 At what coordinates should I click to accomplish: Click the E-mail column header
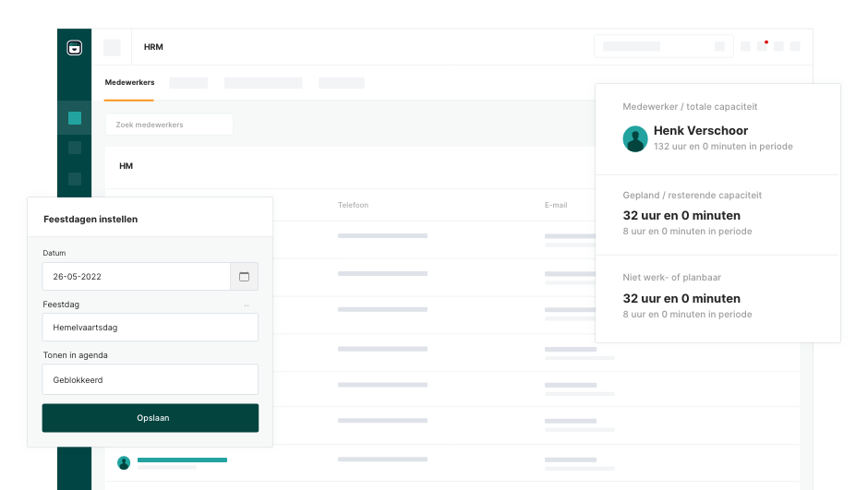pos(556,205)
